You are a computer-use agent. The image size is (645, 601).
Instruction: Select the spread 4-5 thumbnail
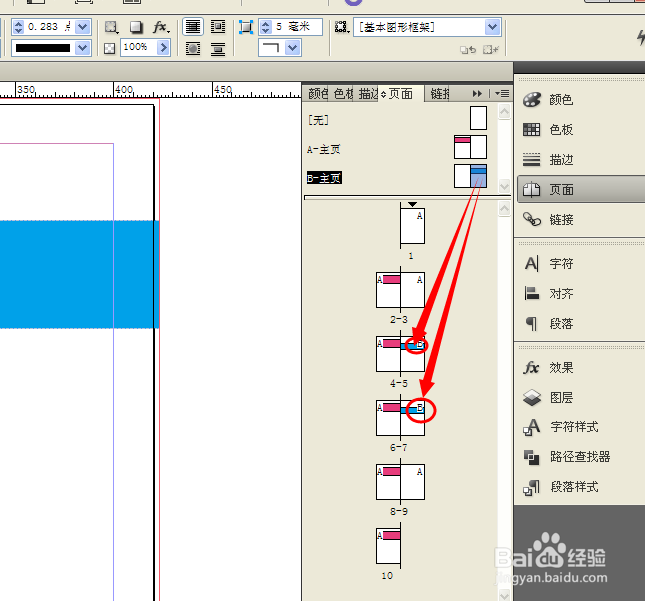pyautogui.click(x=400, y=354)
